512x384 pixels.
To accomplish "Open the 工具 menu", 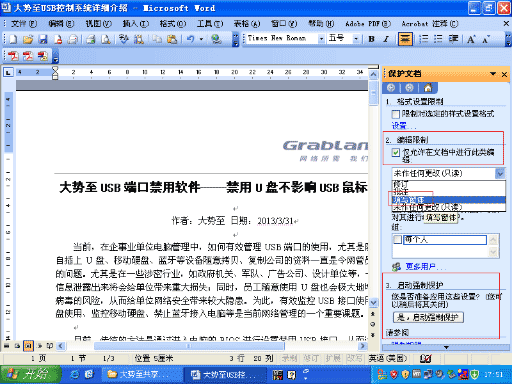I will click(210, 24).
